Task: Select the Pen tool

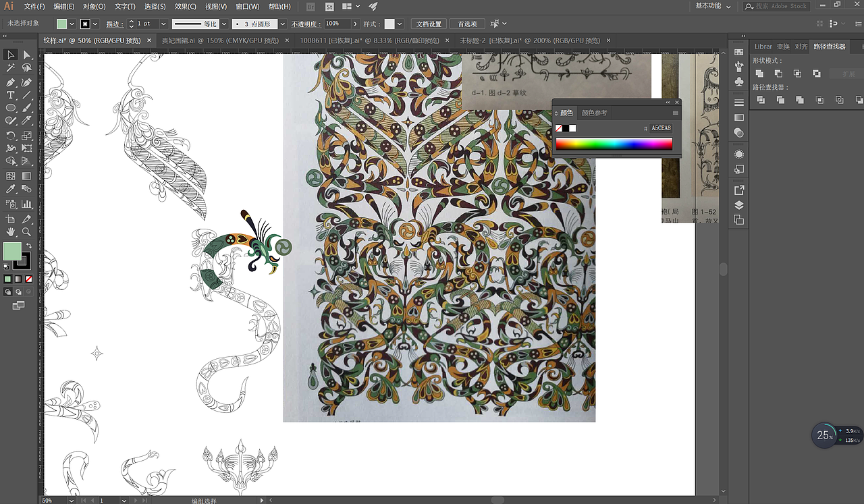Action: click(11, 82)
